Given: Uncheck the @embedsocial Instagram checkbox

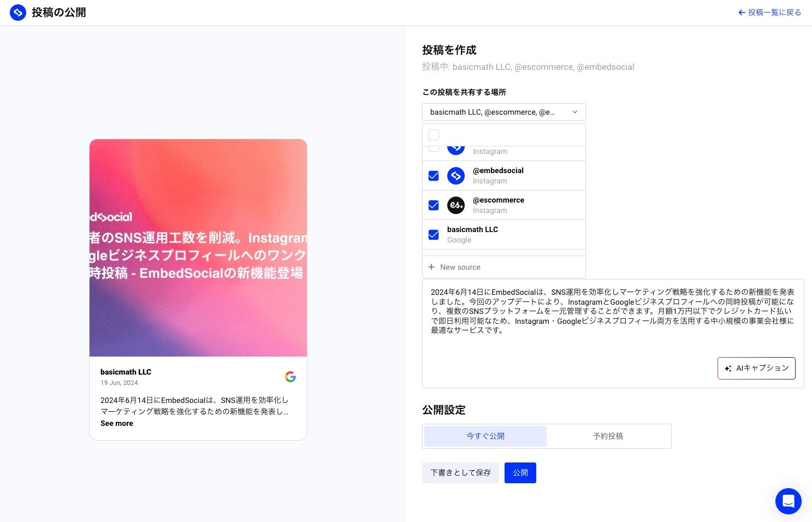Looking at the screenshot, I should coord(434,176).
